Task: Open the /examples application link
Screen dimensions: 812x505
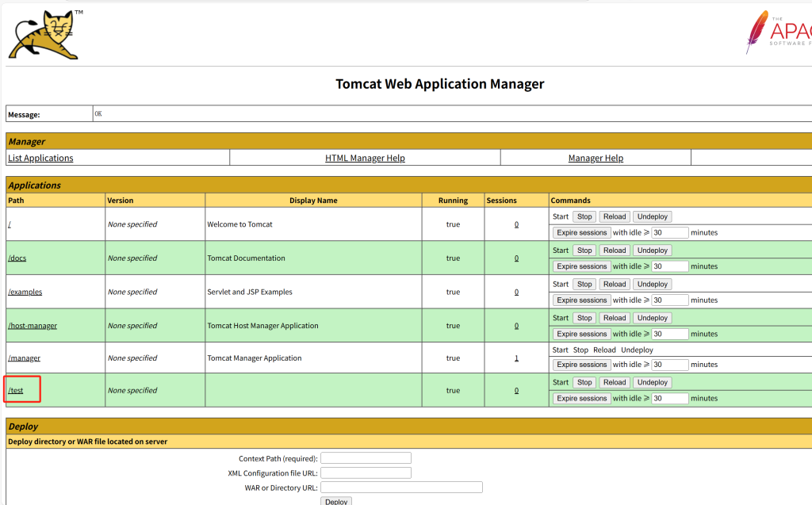Action: 25,292
